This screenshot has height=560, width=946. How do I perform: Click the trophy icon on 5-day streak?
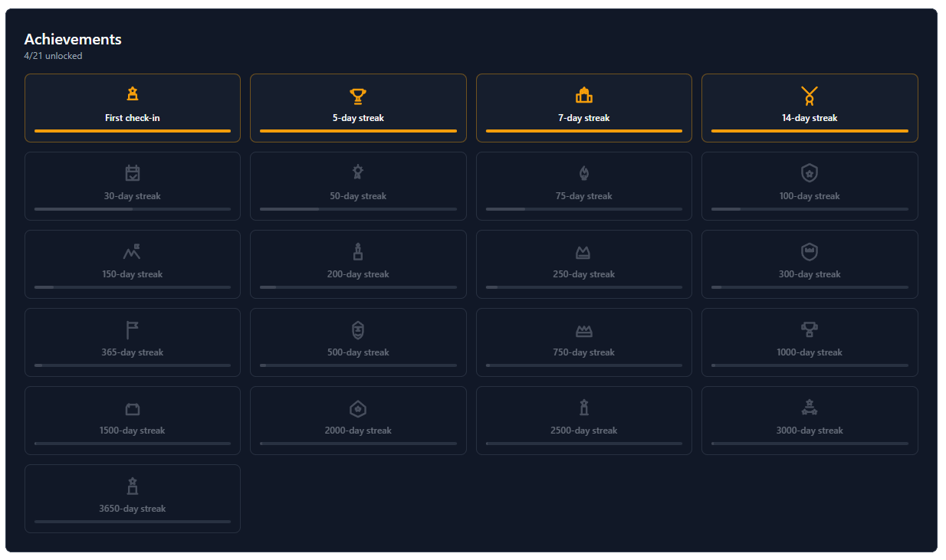(357, 94)
